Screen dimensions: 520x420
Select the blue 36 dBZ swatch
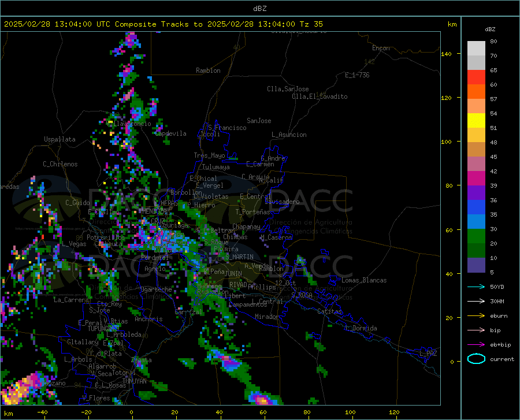(476, 207)
